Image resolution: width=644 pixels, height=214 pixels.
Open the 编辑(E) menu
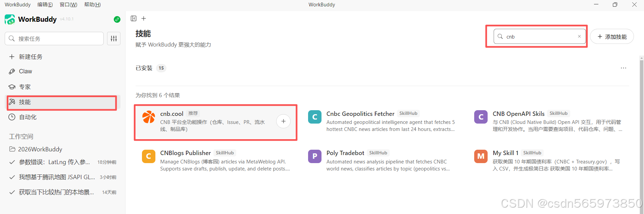click(45, 5)
